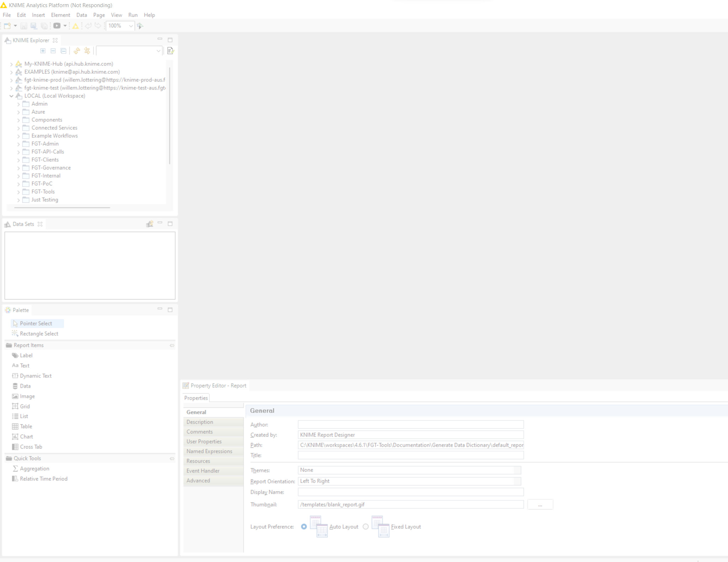Click the Save All icon in toolbar

click(44, 26)
